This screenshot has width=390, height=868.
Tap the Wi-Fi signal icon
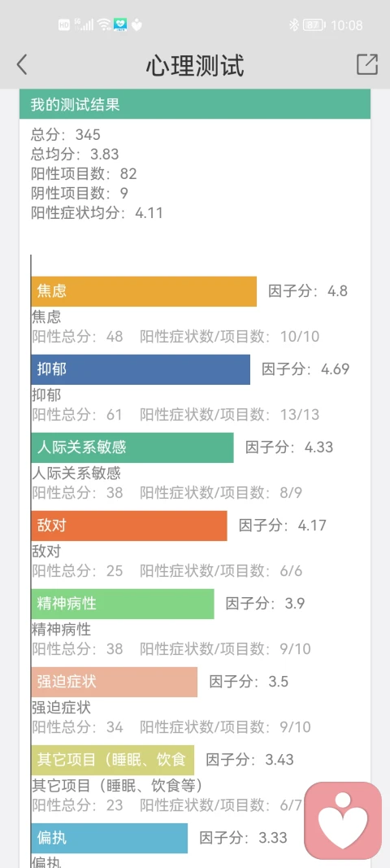(103, 25)
